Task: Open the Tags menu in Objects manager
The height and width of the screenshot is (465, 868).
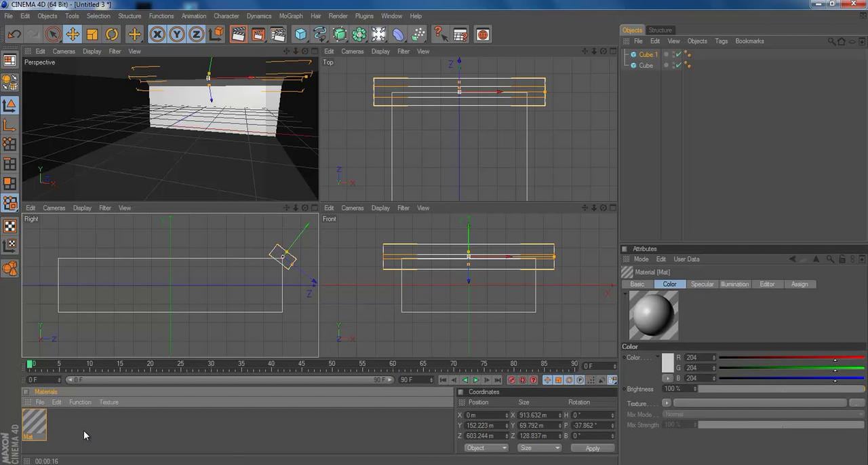Action: (x=721, y=41)
